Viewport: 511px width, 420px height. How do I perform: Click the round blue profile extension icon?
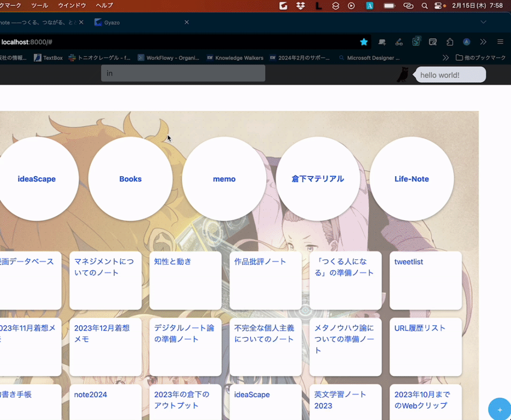tap(467, 42)
